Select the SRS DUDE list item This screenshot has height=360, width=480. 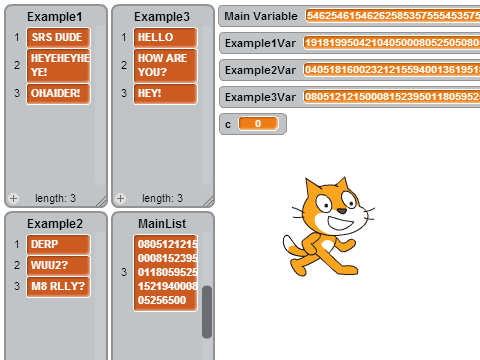58,37
